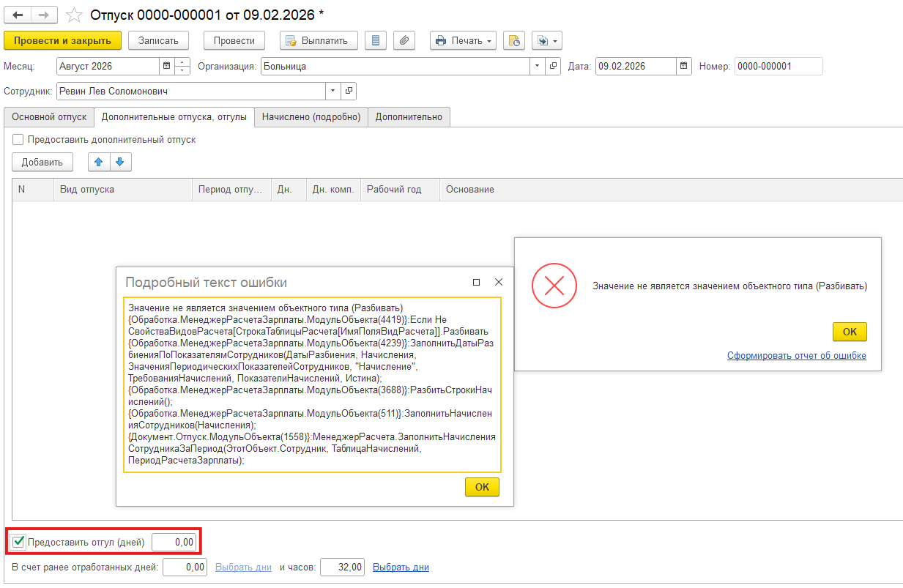
Task: Increase month with the up spinner arrow
Action: coord(182,62)
